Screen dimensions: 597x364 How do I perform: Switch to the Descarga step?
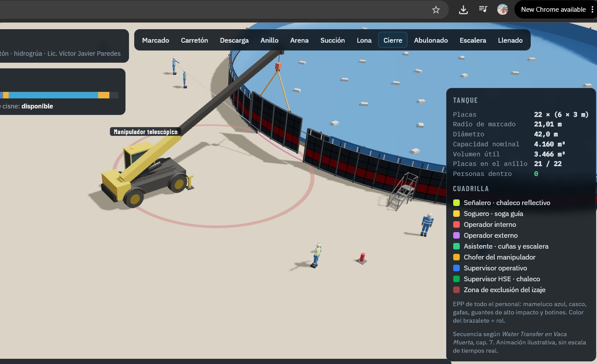point(234,40)
